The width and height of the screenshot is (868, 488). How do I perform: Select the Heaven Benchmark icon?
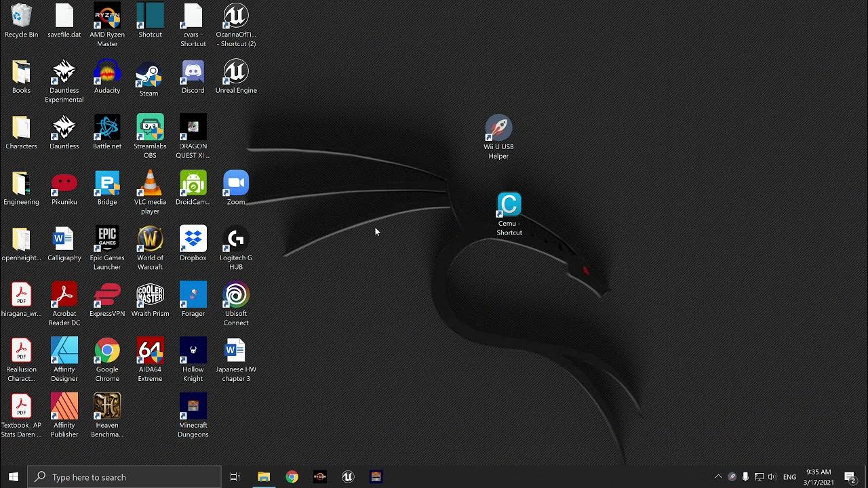(107, 416)
